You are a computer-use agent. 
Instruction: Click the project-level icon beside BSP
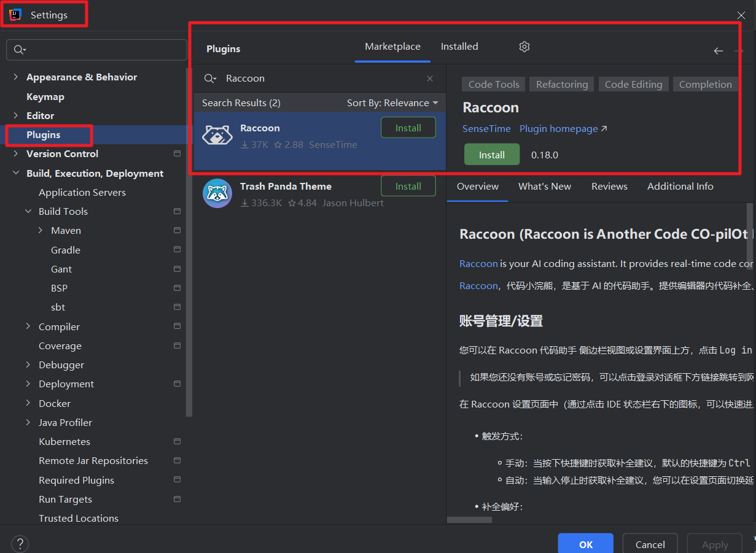tap(177, 288)
